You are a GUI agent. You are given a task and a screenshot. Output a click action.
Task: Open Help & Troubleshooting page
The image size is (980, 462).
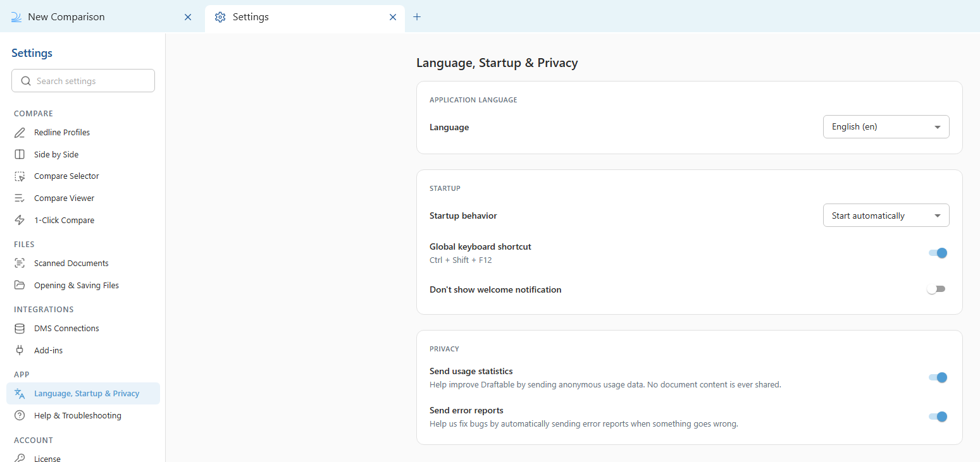pyautogui.click(x=83, y=415)
